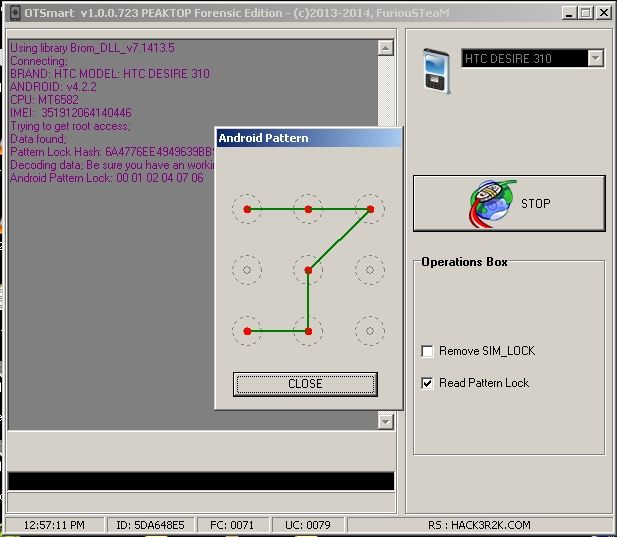Click the log panel scroll-up arrow

385,47
